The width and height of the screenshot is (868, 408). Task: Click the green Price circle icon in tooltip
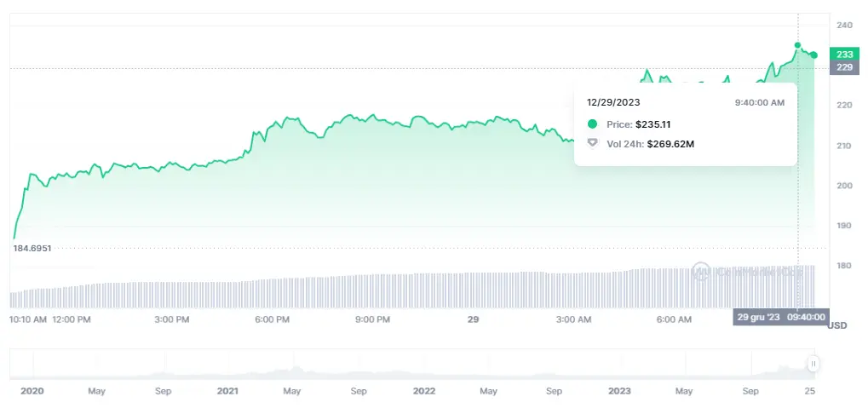593,124
